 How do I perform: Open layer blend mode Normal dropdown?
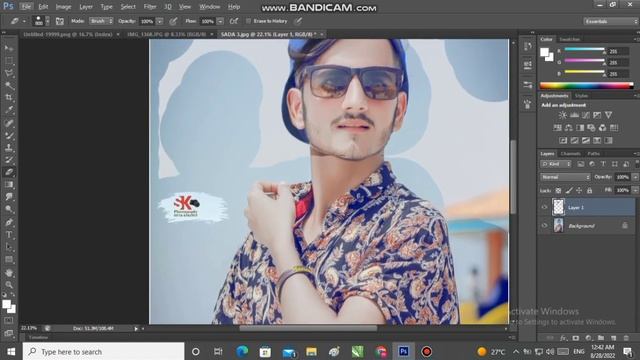565,177
